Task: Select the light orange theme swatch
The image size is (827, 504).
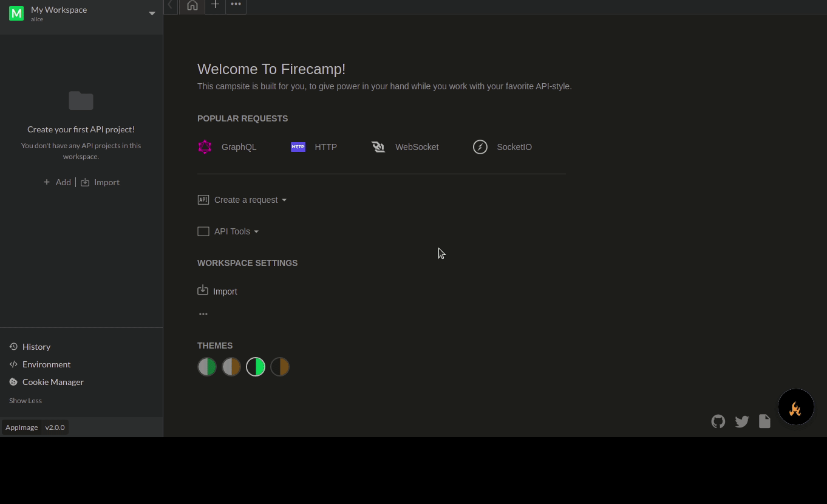Action: coord(231,367)
